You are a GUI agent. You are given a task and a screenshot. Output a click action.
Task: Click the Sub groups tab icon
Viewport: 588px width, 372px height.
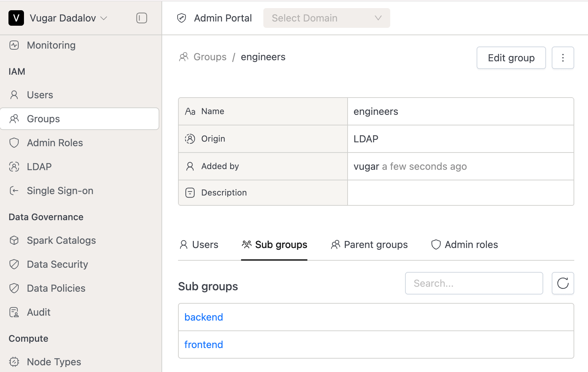(247, 244)
